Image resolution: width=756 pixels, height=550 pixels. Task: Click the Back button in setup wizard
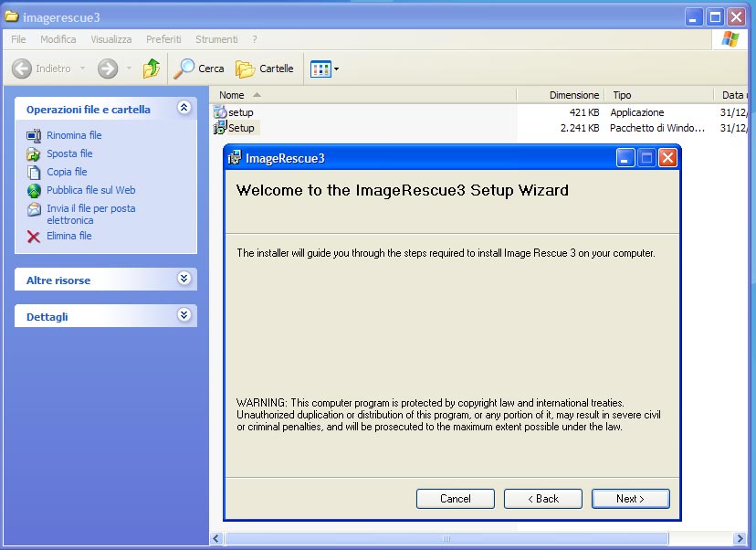click(x=543, y=498)
